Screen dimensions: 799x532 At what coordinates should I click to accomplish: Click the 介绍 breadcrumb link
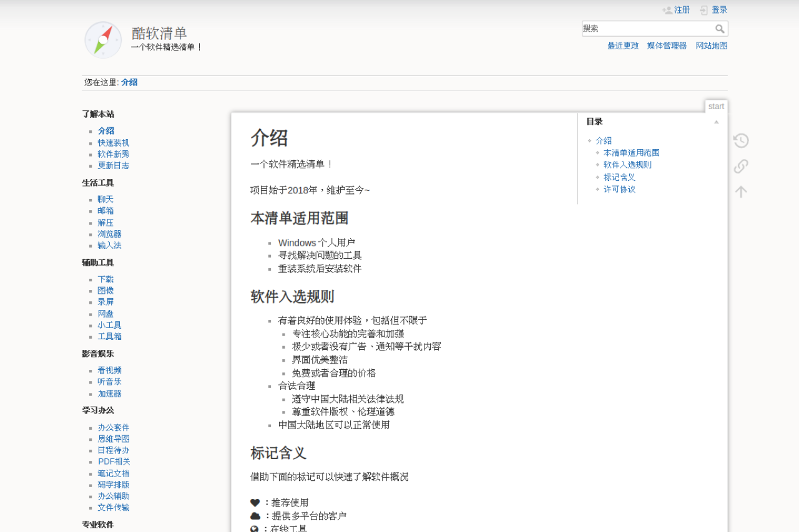point(129,82)
